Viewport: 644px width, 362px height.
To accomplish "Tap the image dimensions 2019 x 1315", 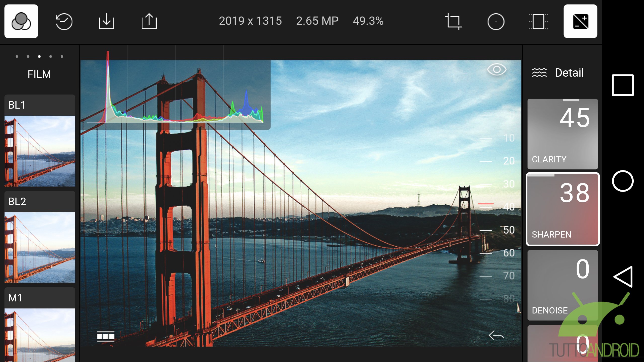I will (250, 21).
